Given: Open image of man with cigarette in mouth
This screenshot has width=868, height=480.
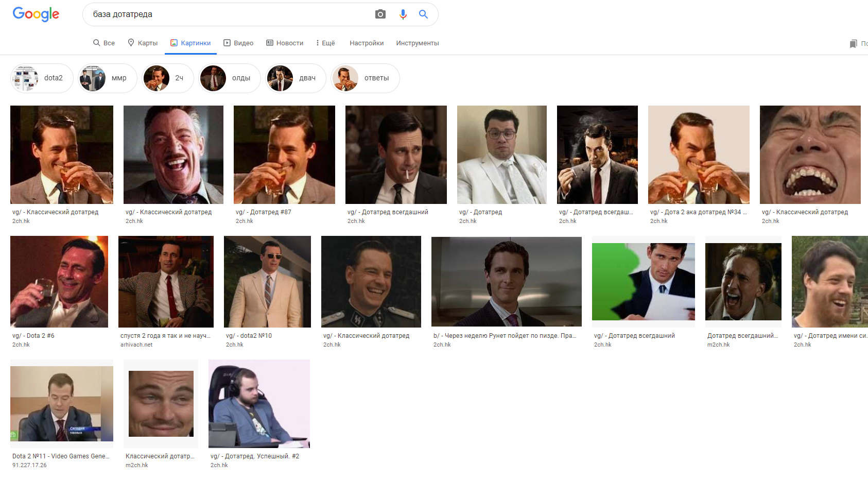Looking at the screenshot, I should [x=396, y=155].
